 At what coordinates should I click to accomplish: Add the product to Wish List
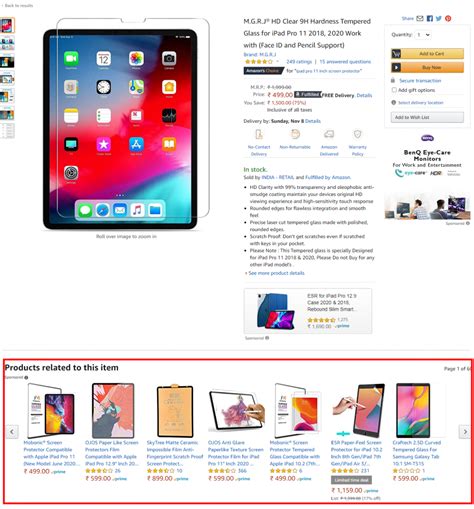click(427, 117)
